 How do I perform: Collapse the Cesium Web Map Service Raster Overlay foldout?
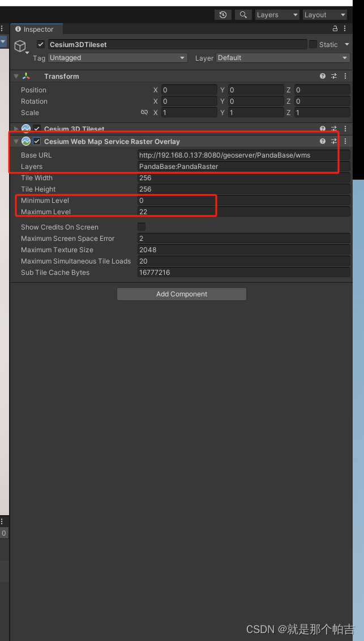pyautogui.click(x=16, y=142)
